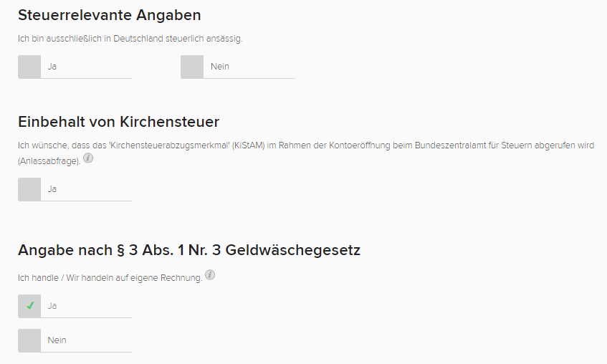This screenshot has height=364, width=607.
Task: Click 'Ja' label text under Einbehalt von Kirchensteuer
Action: (52, 189)
